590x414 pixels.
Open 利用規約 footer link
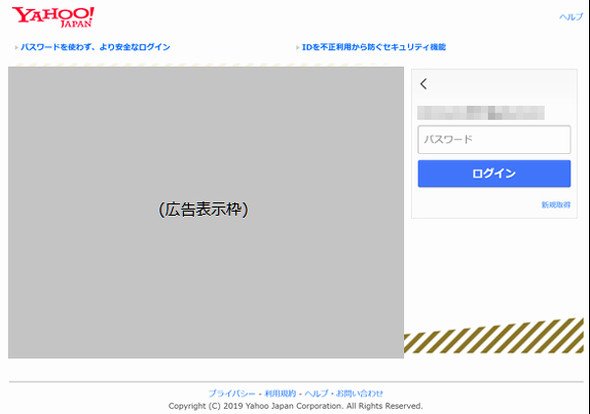point(280,393)
